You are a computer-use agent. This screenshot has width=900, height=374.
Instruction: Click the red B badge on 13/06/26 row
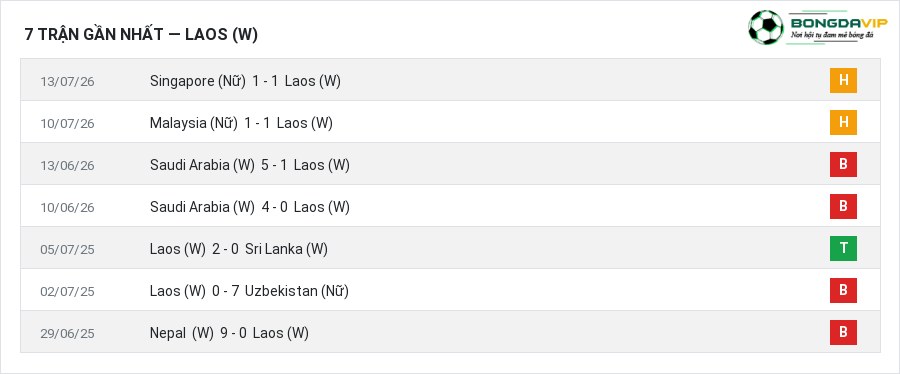[x=843, y=165]
